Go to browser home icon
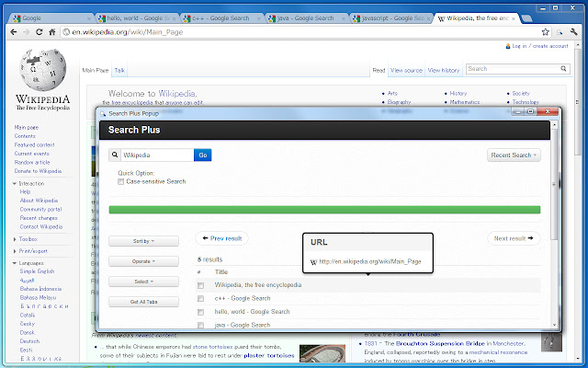 click(x=52, y=32)
